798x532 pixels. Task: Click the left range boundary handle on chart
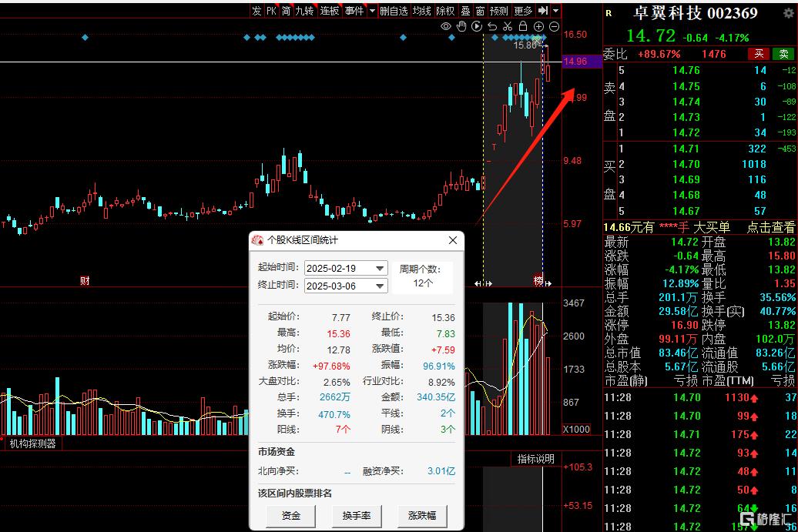483,283
